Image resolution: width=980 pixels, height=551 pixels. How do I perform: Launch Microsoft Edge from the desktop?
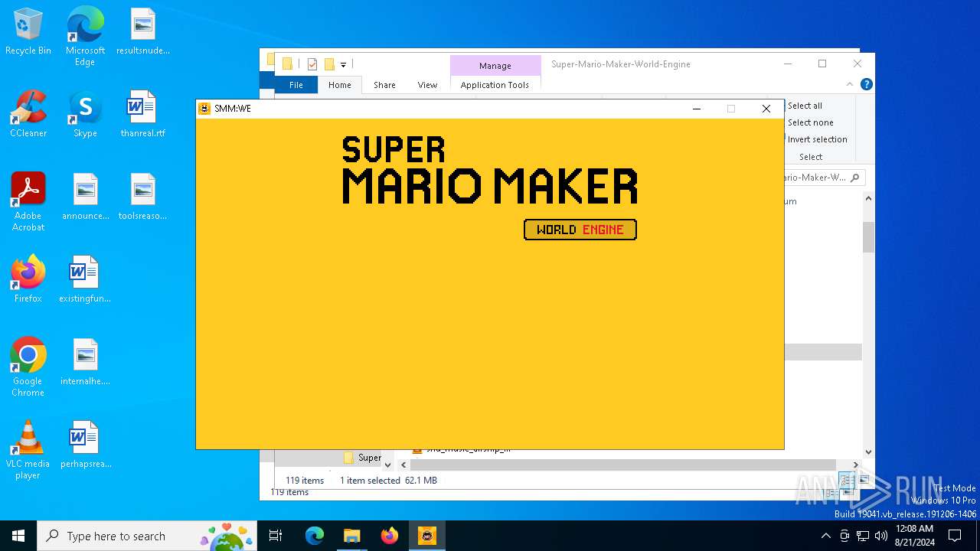click(x=85, y=36)
